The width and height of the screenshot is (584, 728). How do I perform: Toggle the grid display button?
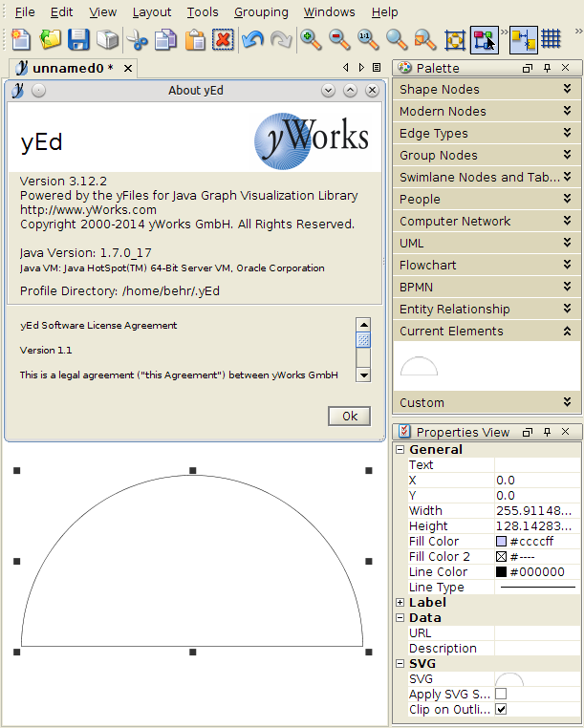pyautogui.click(x=551, y=39)
